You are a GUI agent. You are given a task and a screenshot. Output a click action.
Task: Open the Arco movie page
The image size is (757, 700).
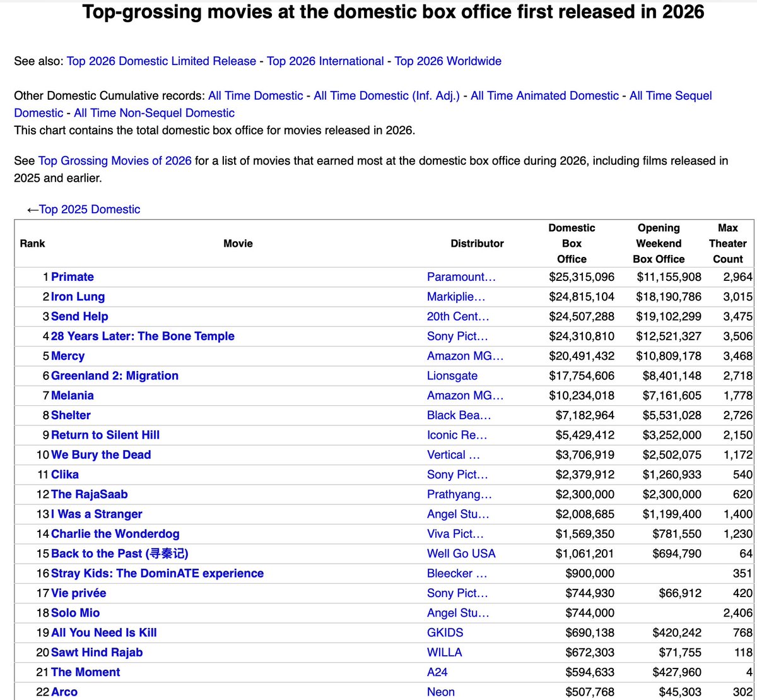(64, 692)
